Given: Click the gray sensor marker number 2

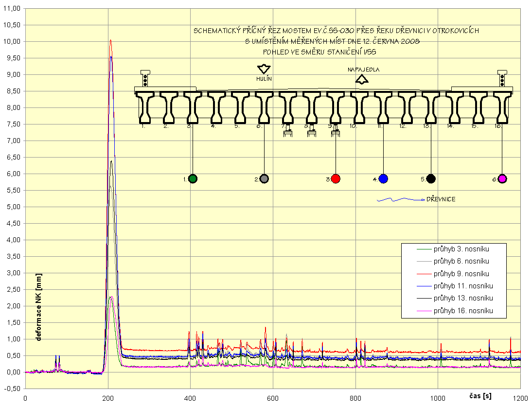Looking at the screenshot, I should click(x=264, y=178).
